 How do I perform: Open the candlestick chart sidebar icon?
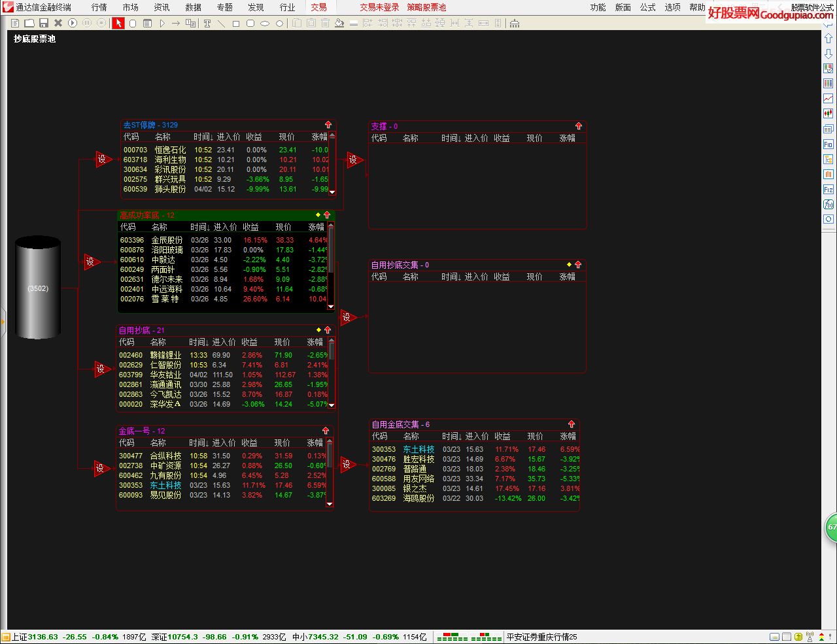tap(828, 114)
